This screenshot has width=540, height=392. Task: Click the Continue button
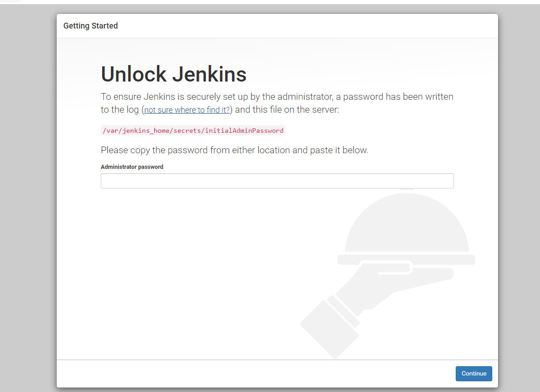tap(474, 373)
